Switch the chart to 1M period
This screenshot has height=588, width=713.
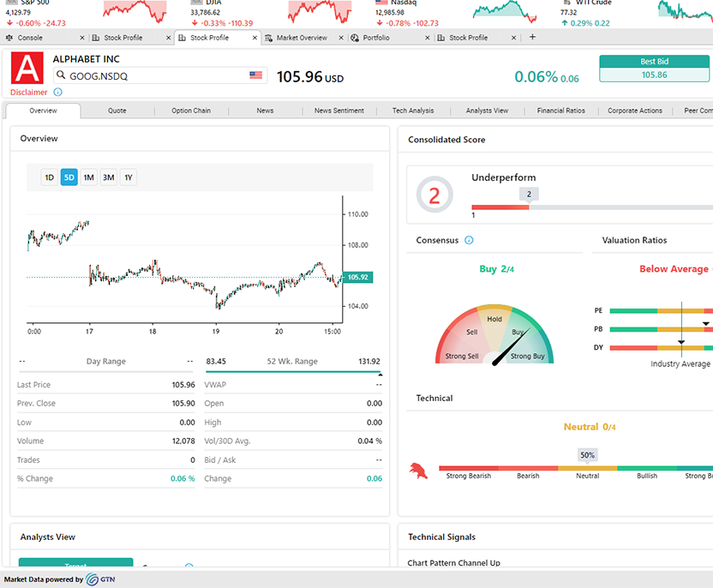tap(88, 177)
